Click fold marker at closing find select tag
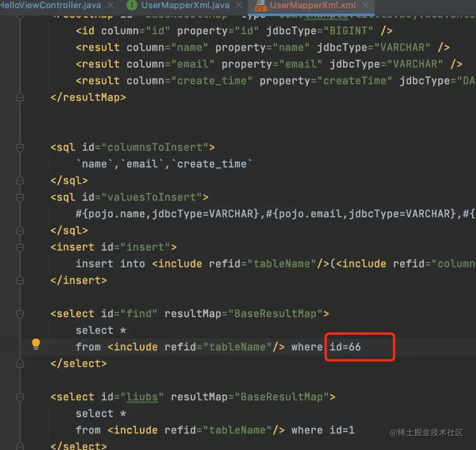This screenshot has height=450, width=476. (20, 364)
